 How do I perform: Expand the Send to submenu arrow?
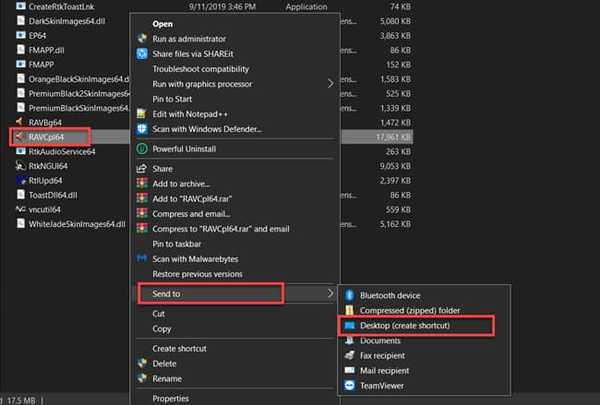point(330,294)
